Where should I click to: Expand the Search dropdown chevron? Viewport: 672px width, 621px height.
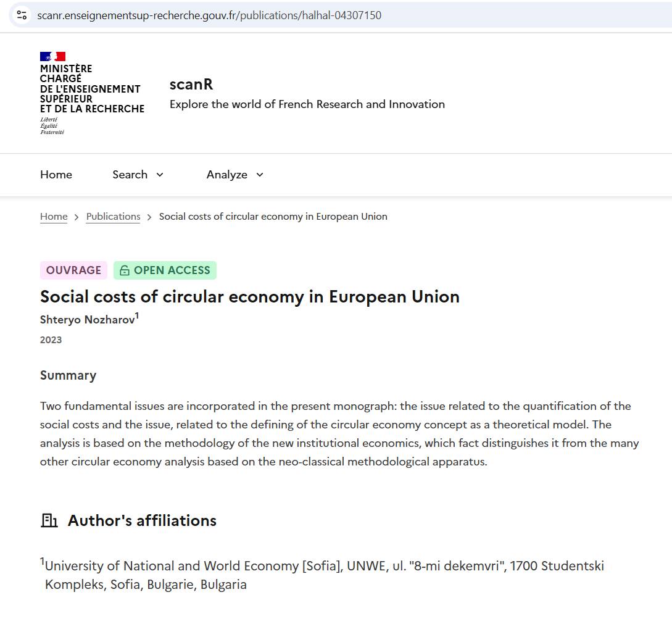click(160, 175)
